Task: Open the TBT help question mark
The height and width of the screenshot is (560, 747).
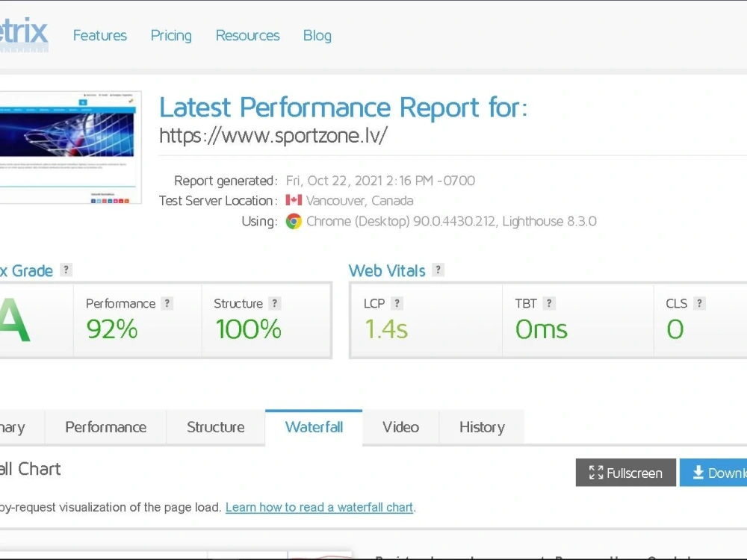Action: click(549, 303)
